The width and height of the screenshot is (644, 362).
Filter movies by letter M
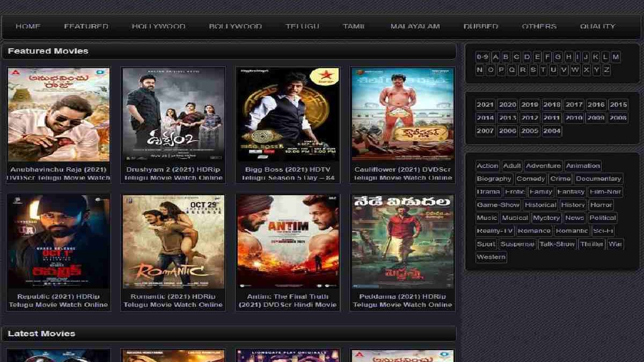point(616,57)
